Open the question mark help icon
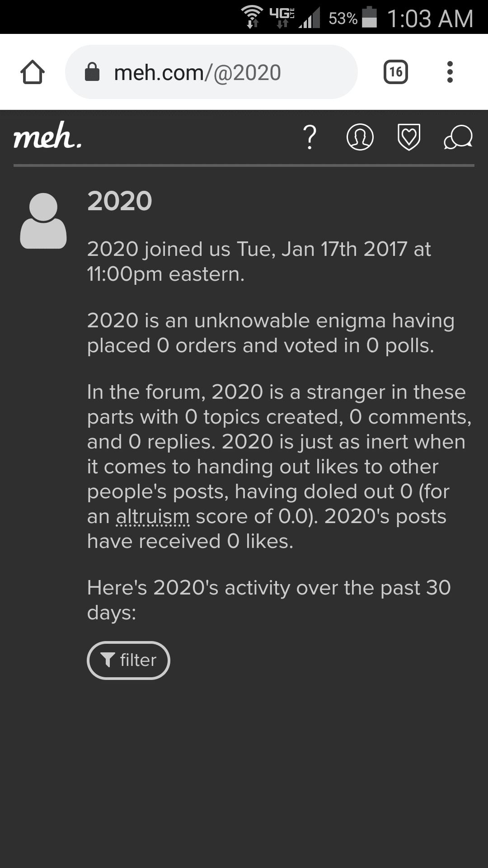This screenshot has width=488, height=868. pos(310,137)
